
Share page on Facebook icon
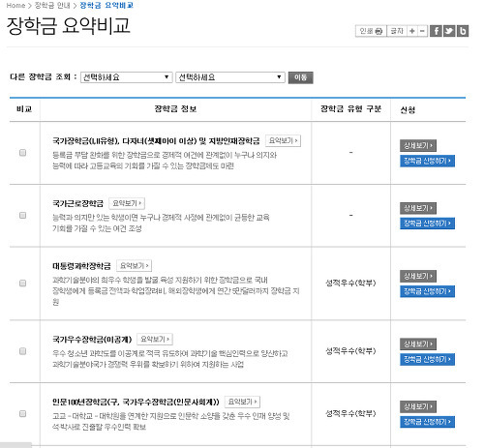436,31
